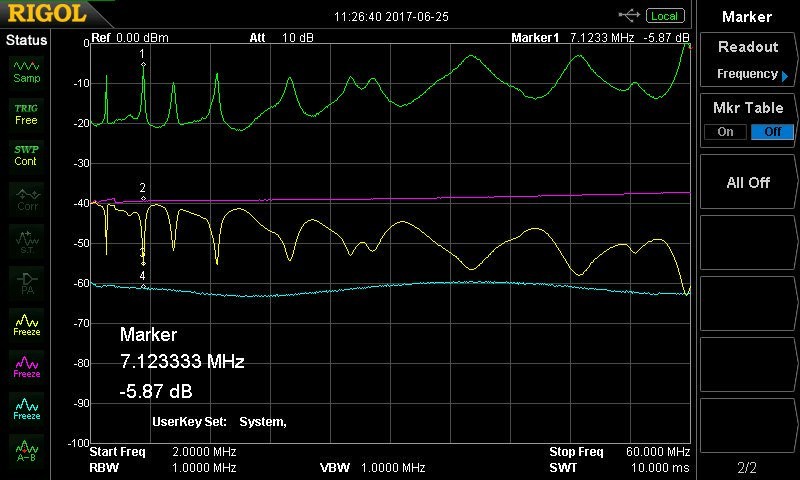
Task: Click the grayed-out Corr status icon
Action: pyautogui.click(x=27, y=198)
